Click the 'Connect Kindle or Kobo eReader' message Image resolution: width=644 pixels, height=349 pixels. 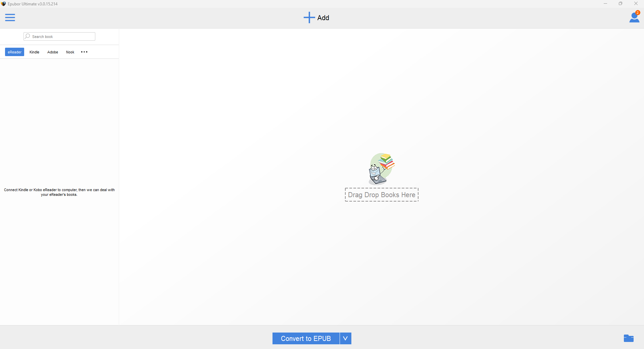tap(59, 192)
